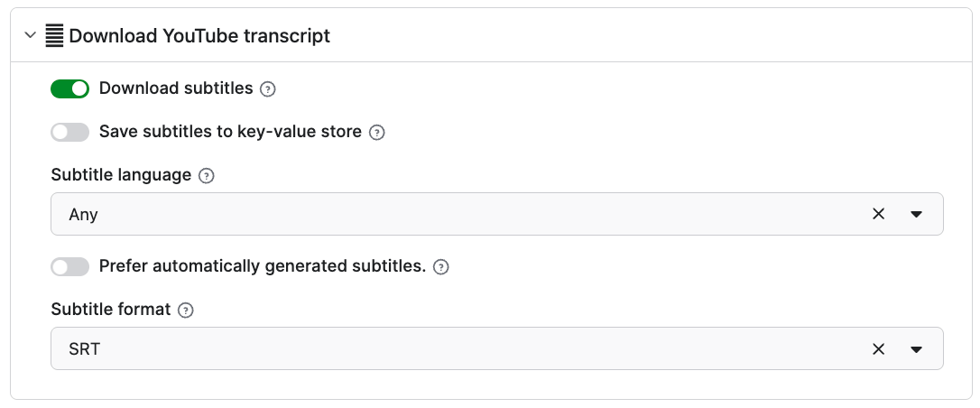Screen dimensions: 980x408
Task: Open the Subtitle language dropdown arrow
Action: tap(916, 214)
